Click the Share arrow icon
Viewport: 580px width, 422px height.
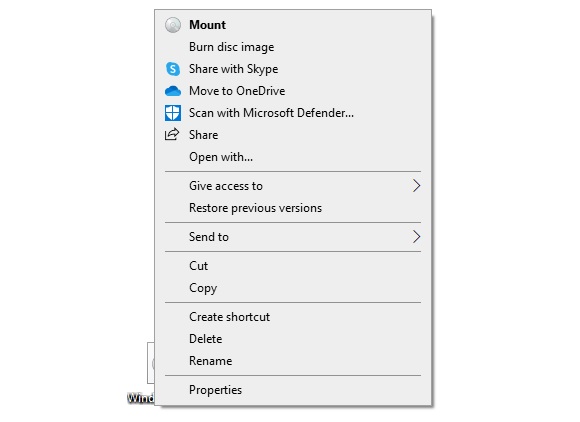(x=172, y=134)
